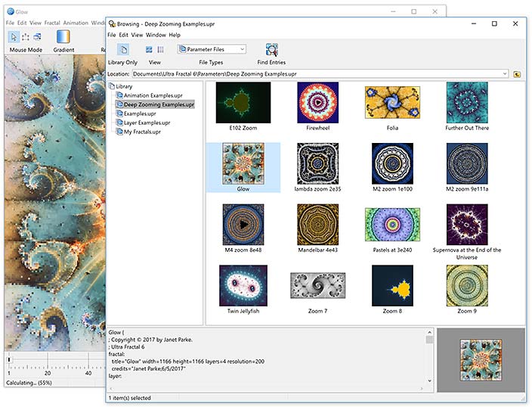Click the Glow window title icon
532x407 pixels.
(x=11, y=11)
